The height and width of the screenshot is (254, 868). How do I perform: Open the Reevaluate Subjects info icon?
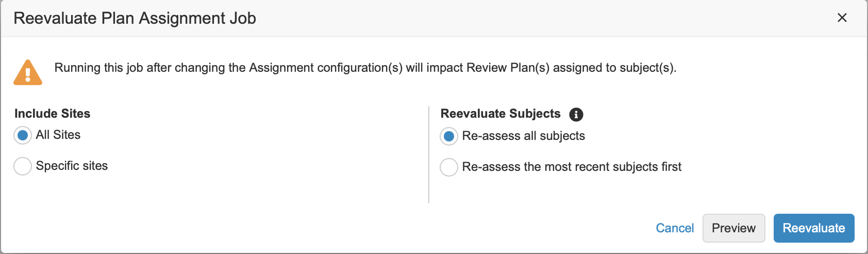pos(576,115)
